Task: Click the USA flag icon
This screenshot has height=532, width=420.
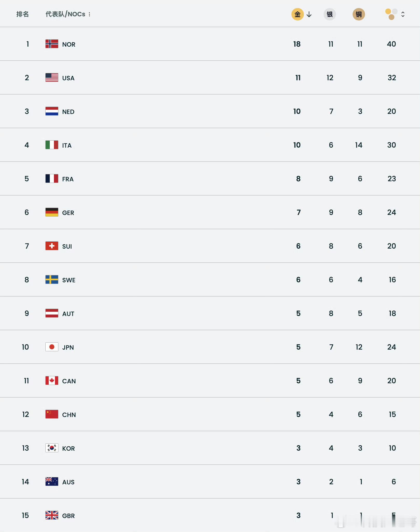Action: pyautogui.click(x=52, y=77)
